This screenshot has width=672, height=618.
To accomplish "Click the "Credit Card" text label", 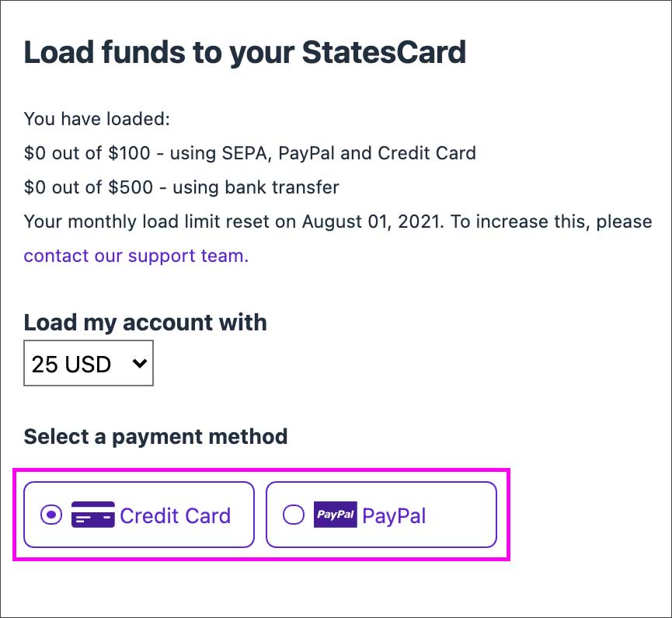I will (x=175, y=515).
